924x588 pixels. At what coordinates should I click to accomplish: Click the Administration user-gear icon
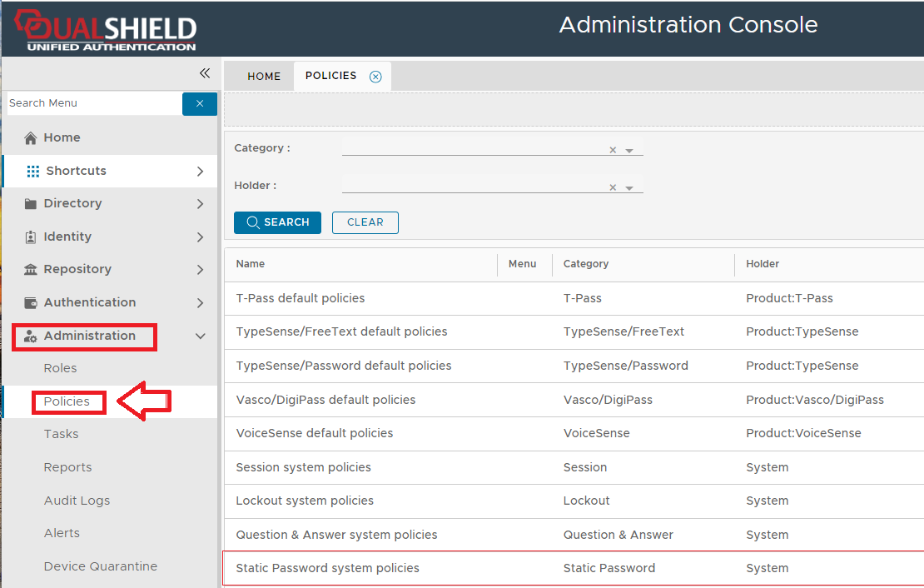click(31, 336)
